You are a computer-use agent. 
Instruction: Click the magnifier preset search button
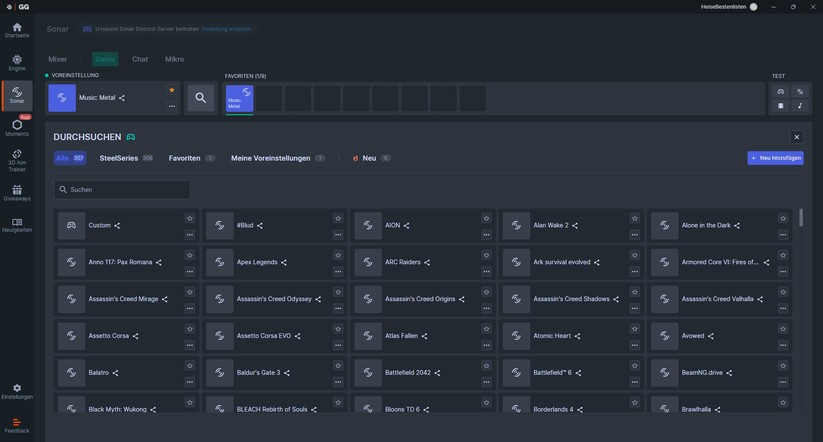coord(201,98)
